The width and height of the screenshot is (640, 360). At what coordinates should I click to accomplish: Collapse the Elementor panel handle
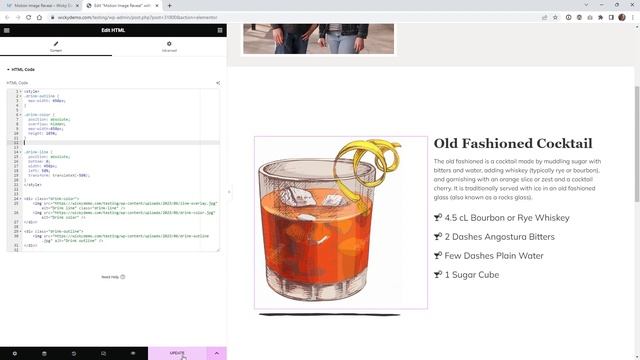point(229,192)
